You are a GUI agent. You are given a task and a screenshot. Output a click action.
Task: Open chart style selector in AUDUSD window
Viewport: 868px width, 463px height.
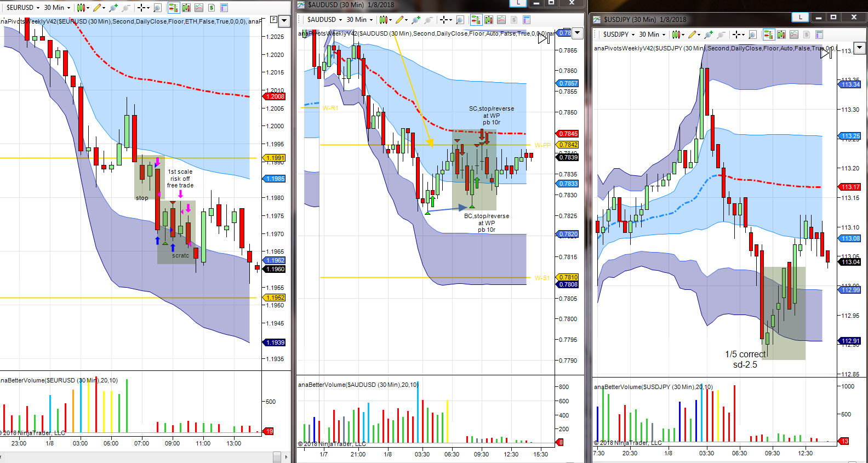tap(385, 20)
